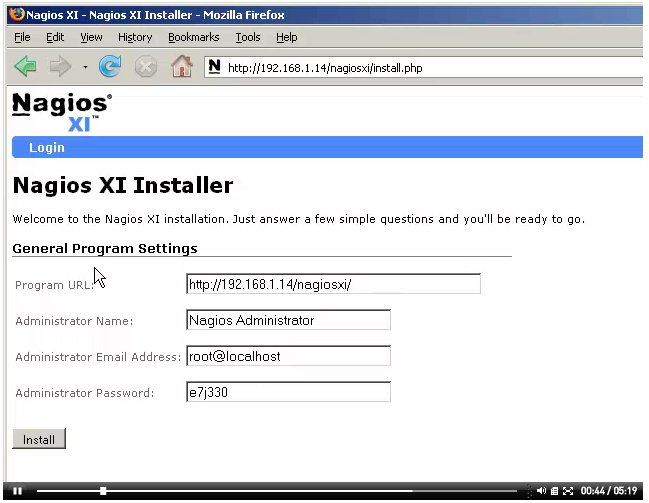Click the Forward arrow navigation button
The height and width of the screenshot is (503, 649).
[60, 67]
